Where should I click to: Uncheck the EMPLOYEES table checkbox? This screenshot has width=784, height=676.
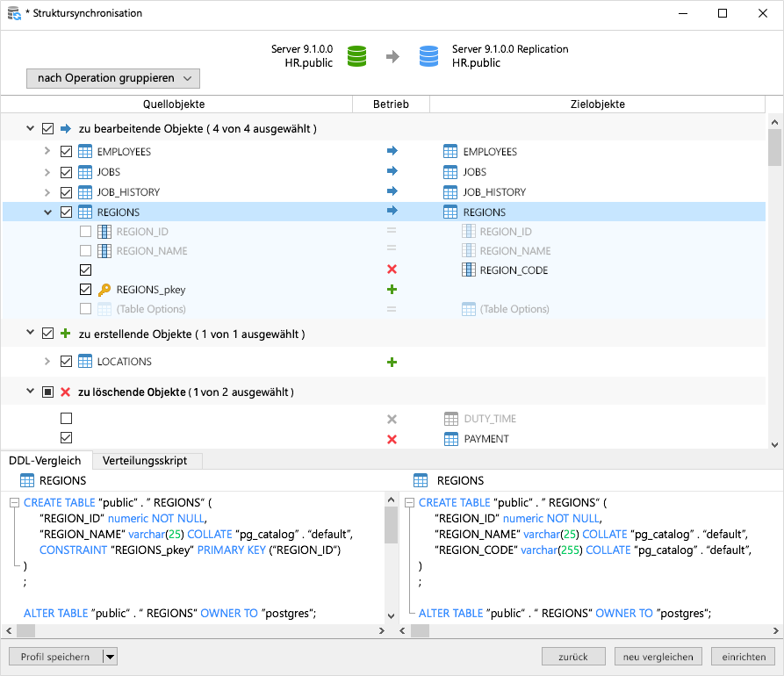(66, 151)
